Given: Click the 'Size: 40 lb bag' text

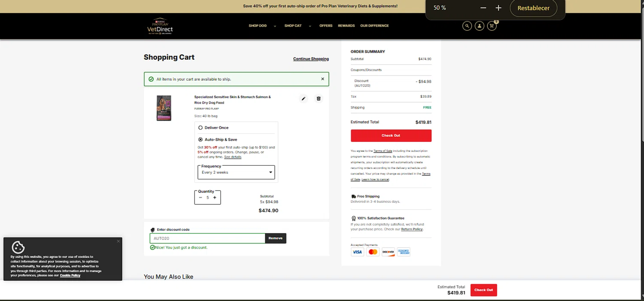Looking at the screenshot, I should 206,116.
